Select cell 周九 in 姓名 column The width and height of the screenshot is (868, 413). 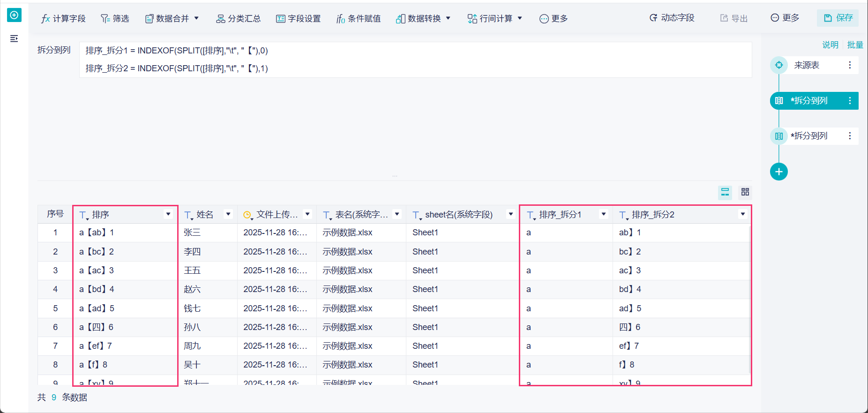click(x=208, y=346)
